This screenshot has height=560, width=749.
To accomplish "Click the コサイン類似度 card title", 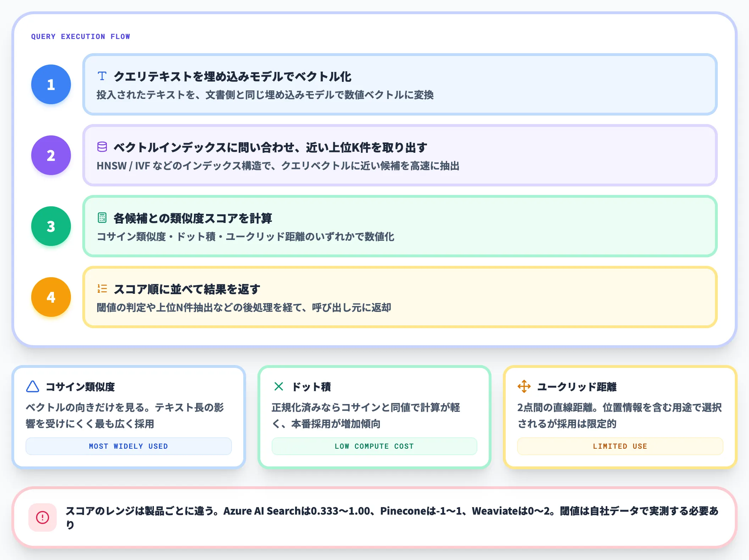I will pos(81,387).
